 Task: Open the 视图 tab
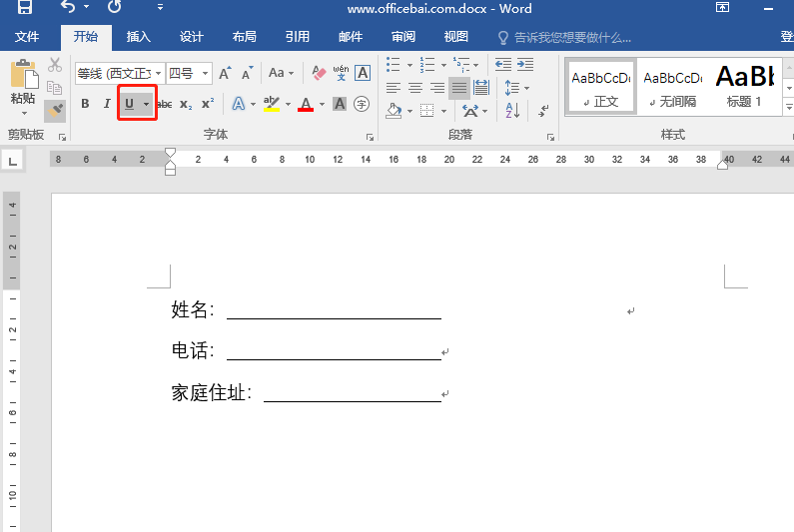tap(455, 37)
